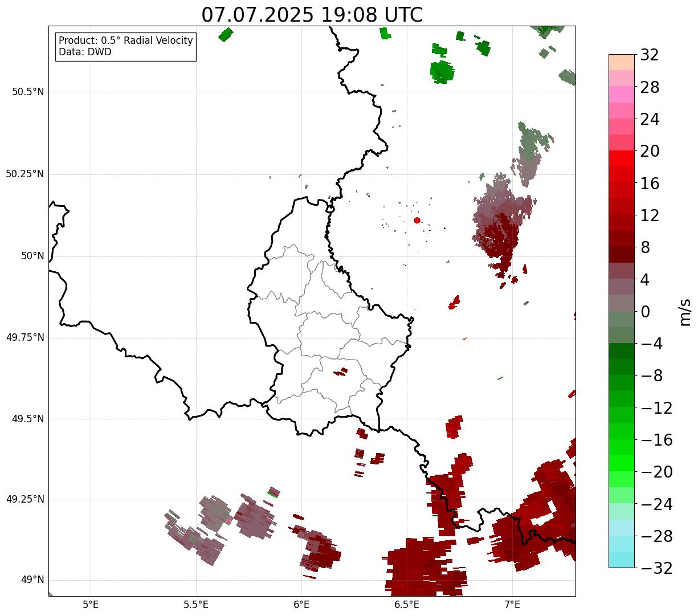
Task: Click the cyan bottom colorbar swatch
Action: pyautogui.click(x=622, y=560)
